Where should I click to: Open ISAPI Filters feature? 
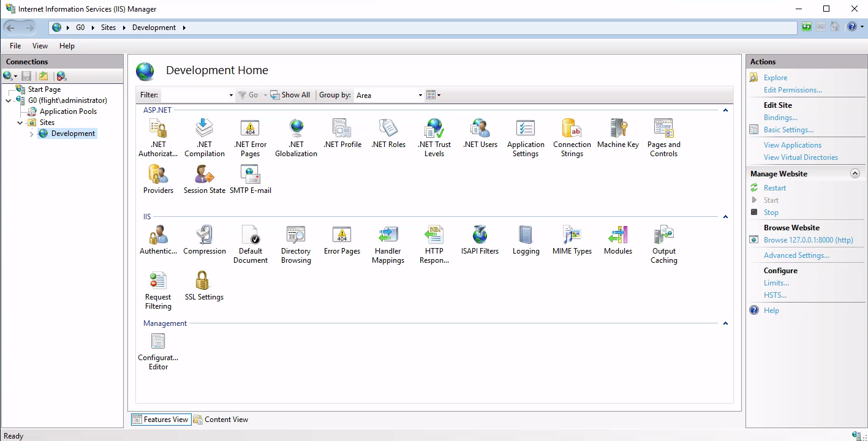click(x=480, y=240)
